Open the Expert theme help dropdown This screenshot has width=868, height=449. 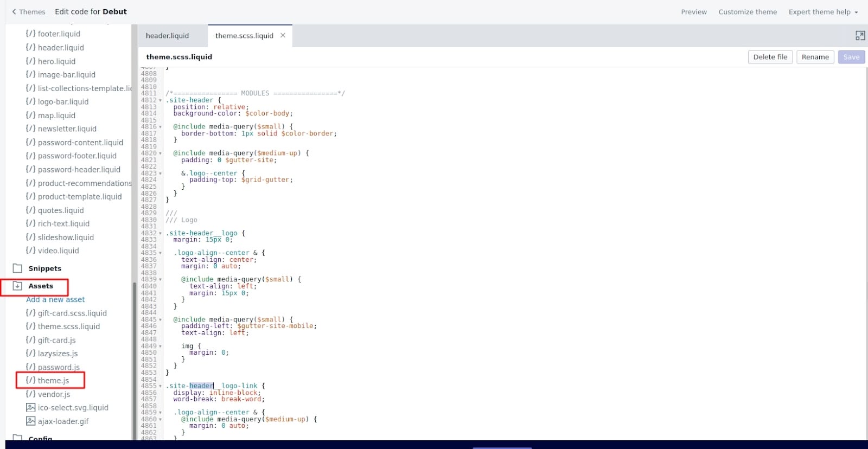(x=823, y=12)
